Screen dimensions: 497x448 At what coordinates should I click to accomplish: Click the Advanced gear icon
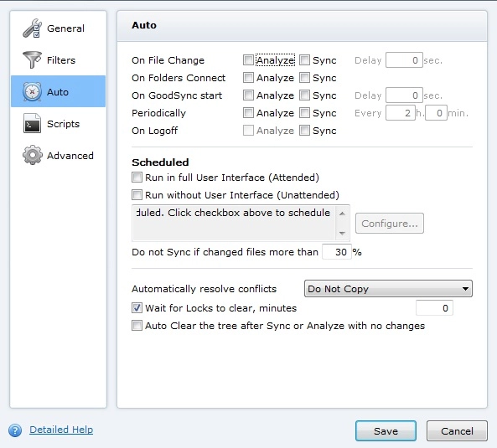click(33, 155)
